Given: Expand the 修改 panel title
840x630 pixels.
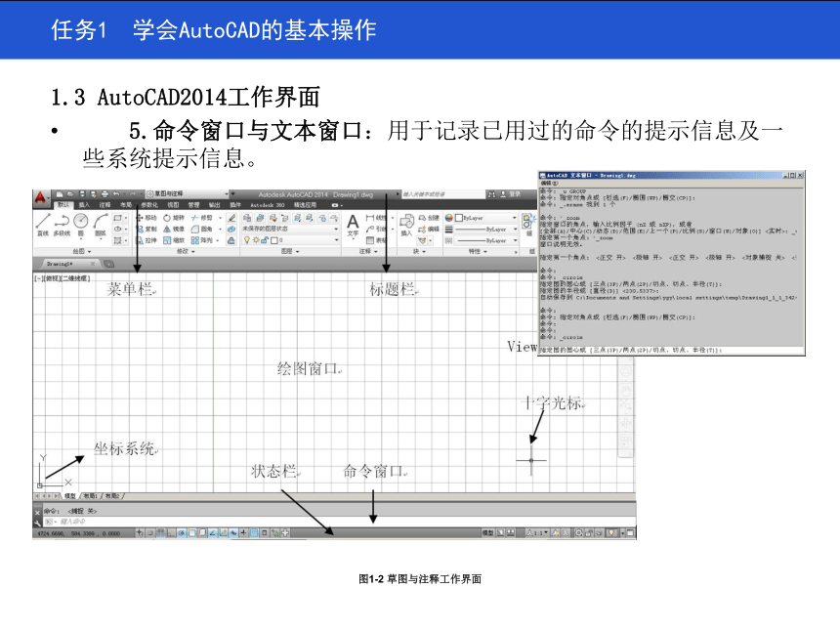Looking at the screenshot, I should [186, 251].
